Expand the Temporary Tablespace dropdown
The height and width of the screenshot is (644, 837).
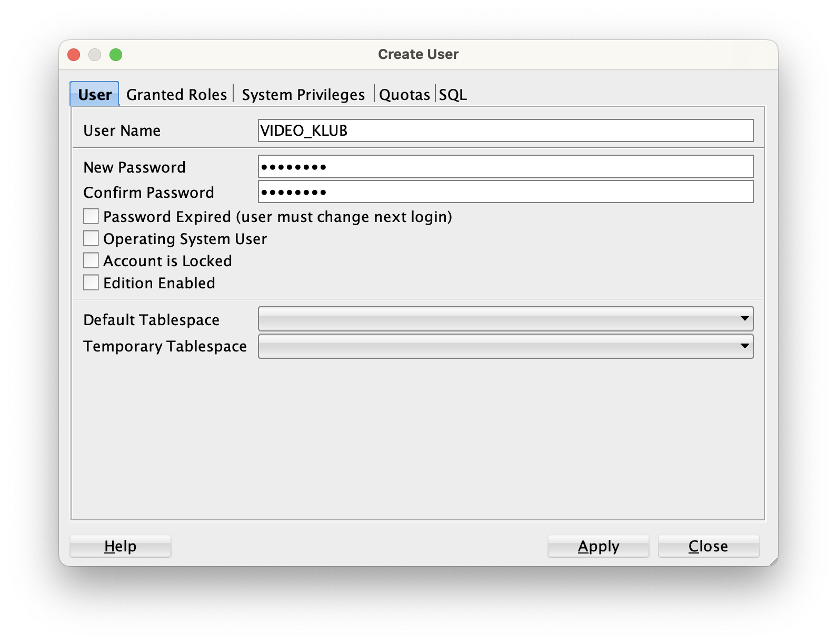[505, 346]
